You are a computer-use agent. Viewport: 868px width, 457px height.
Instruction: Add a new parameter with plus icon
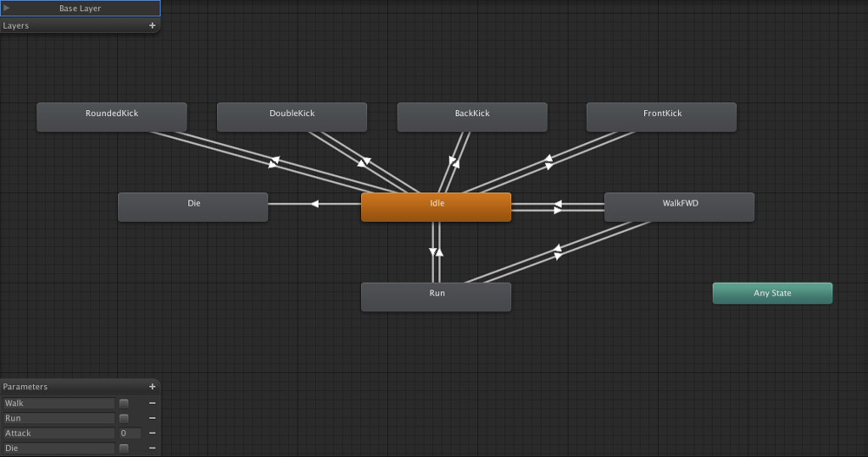click(x=152, y=386)
